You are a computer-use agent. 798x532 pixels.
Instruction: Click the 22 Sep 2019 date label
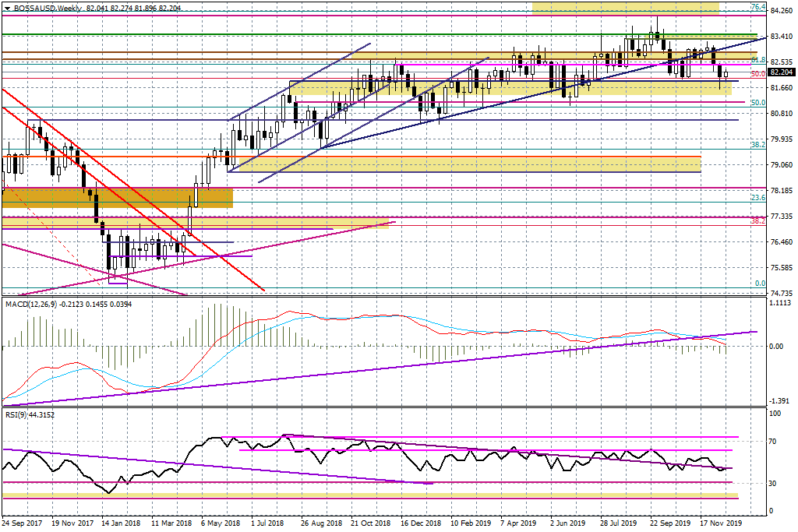(669, 523)
